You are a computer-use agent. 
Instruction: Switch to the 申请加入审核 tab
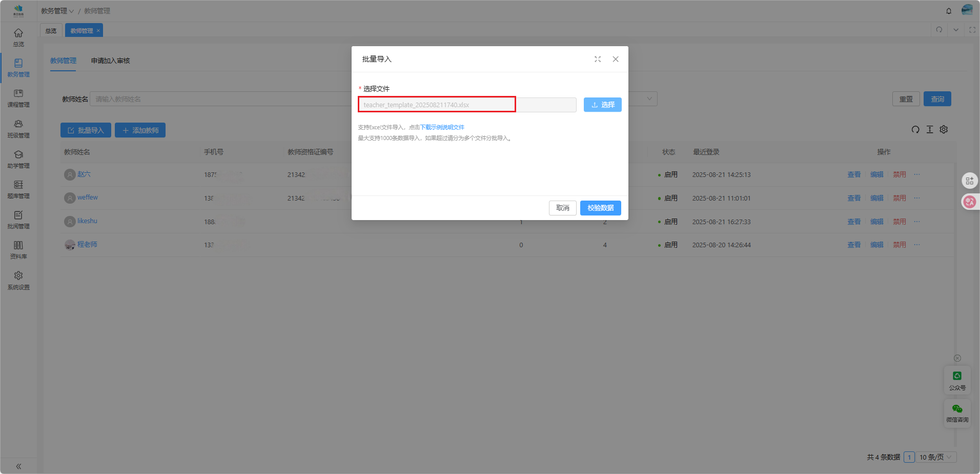pyautogui.click(x=110, y=61)
